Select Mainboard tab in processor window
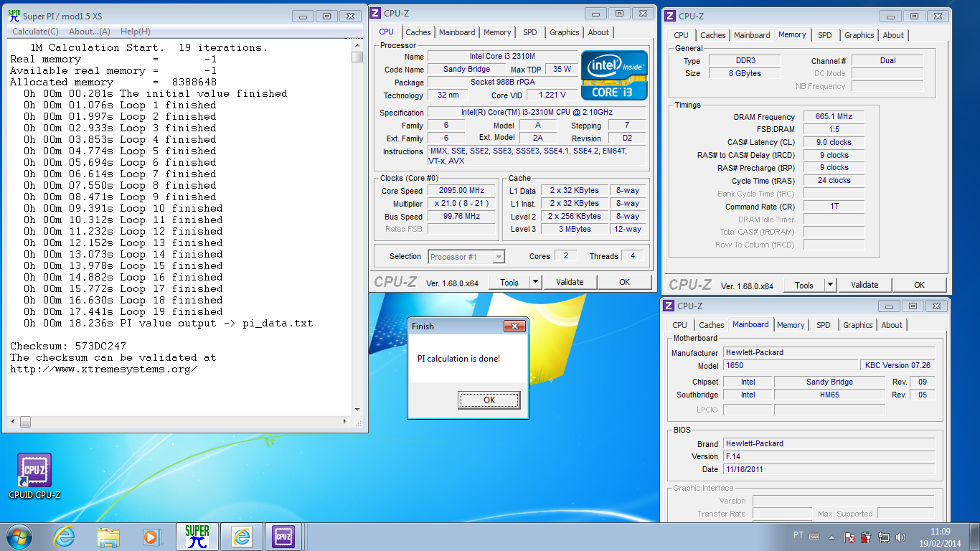This screenshot has width=980, height=551. pos(457,32)
